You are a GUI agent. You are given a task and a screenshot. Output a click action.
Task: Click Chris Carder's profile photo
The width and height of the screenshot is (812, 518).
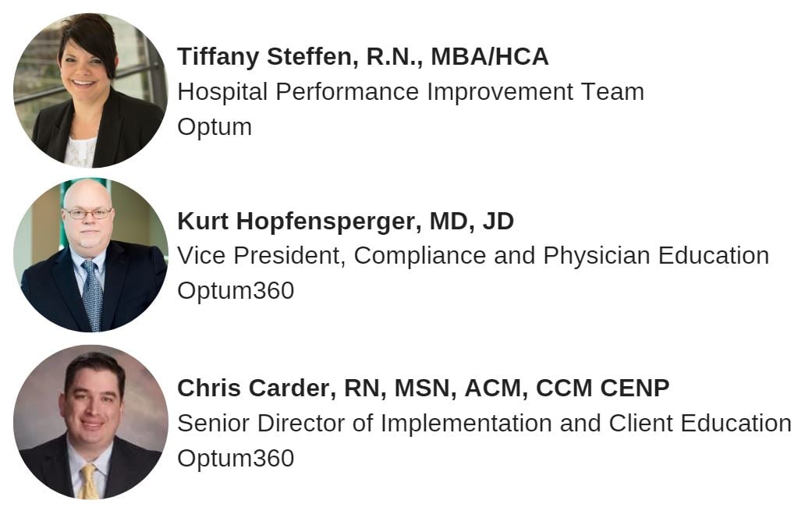90,421
